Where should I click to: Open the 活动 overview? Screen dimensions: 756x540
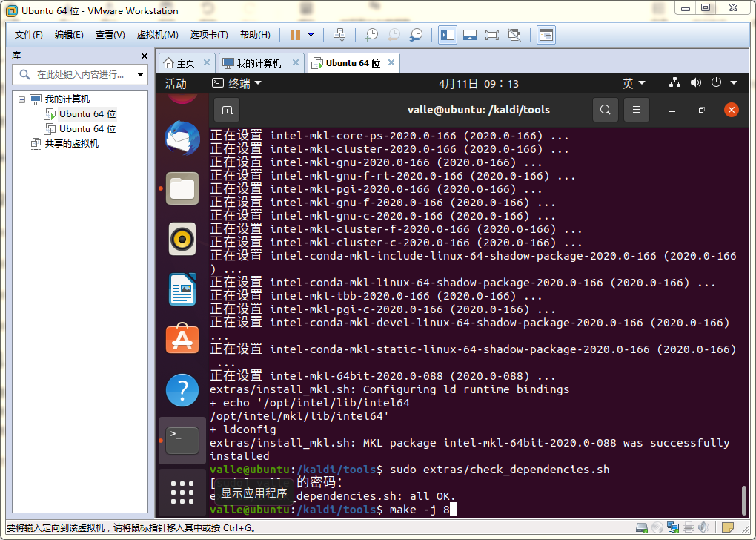pyautogui.click(x=176, y=84)
